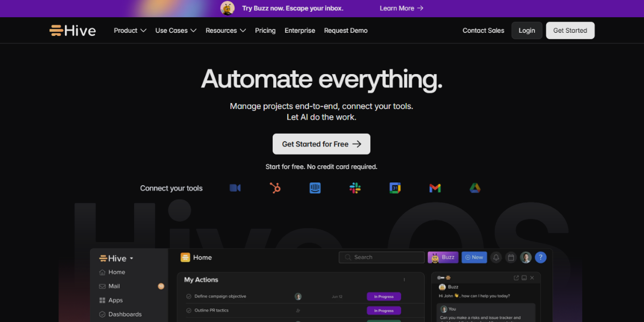Click the Get Started for Free button
The image size is (644, 322).
(321, 144)
